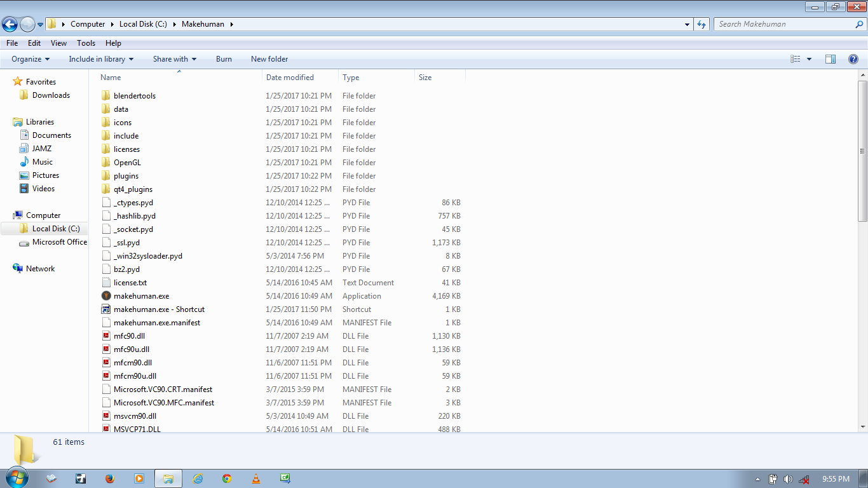
Task: Select Favorites in navigation pane
Action: point(41,82)
